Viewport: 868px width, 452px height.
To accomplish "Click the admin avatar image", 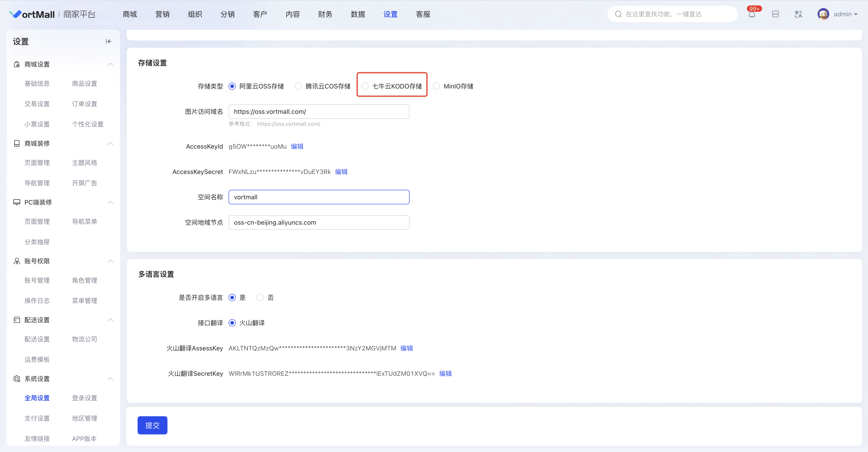I will pyautogui.click(x=823, y=14).
